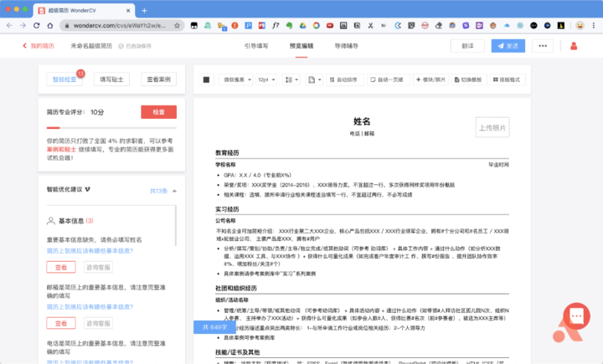Open the 微软雅黑 font dropdown

[235, 79]
